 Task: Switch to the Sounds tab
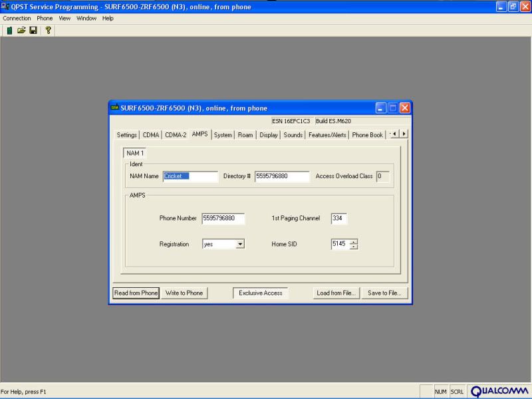pyautogui.click(x=293, y=135)
